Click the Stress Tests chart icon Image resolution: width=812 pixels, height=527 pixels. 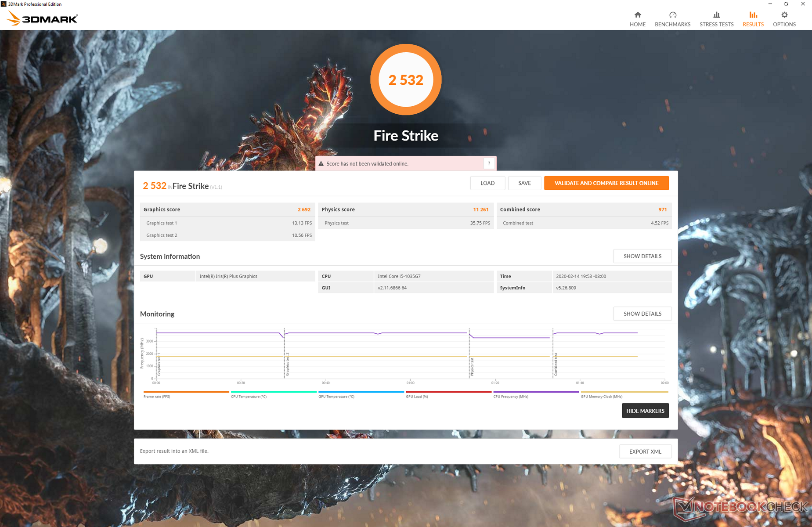716,15
